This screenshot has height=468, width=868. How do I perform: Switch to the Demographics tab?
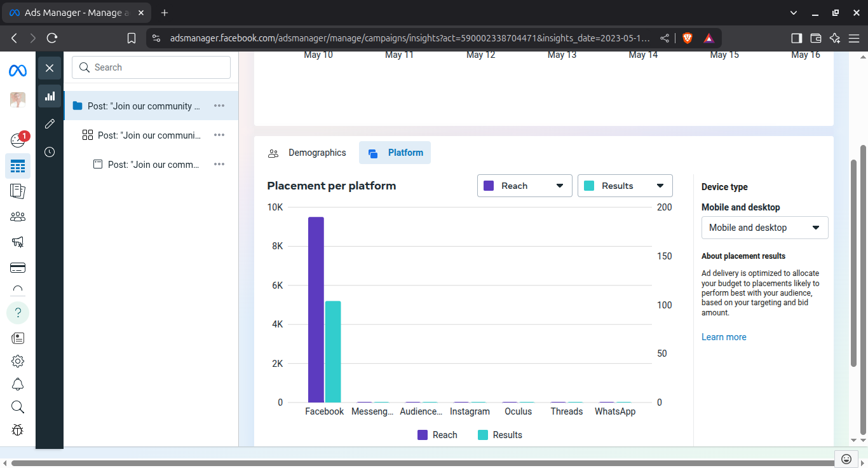(308, 153)
